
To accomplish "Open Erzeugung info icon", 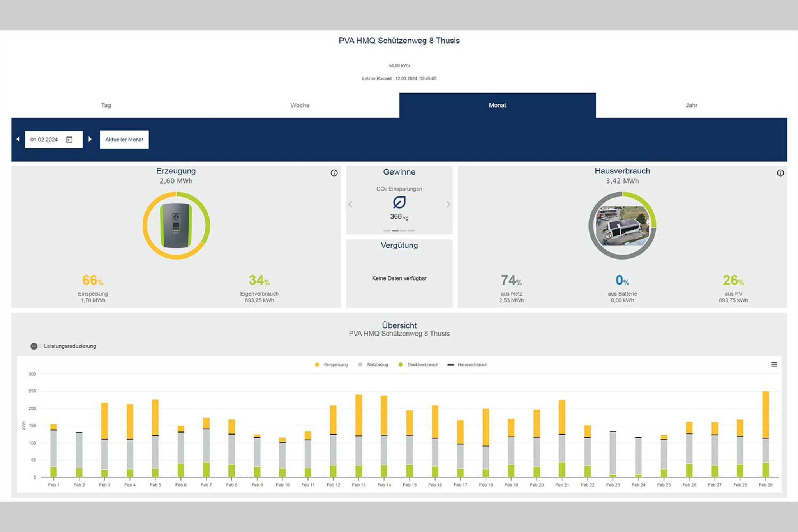I will (334, 173).
